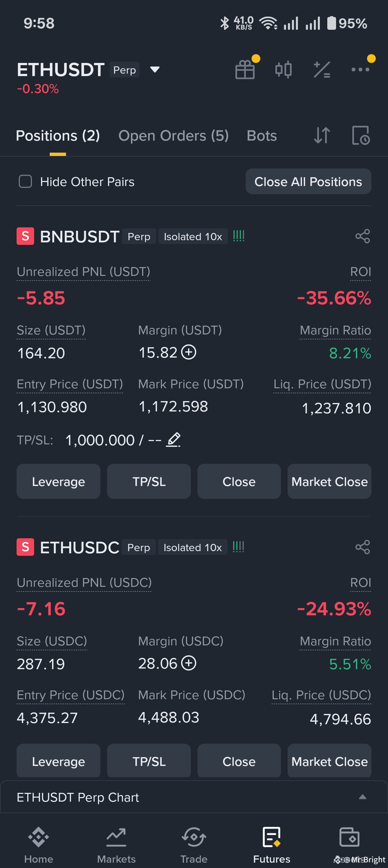This screenshot has width=388, height=868.
Task: Share the BNBUSDT position
Action: [x=362, y=236]
